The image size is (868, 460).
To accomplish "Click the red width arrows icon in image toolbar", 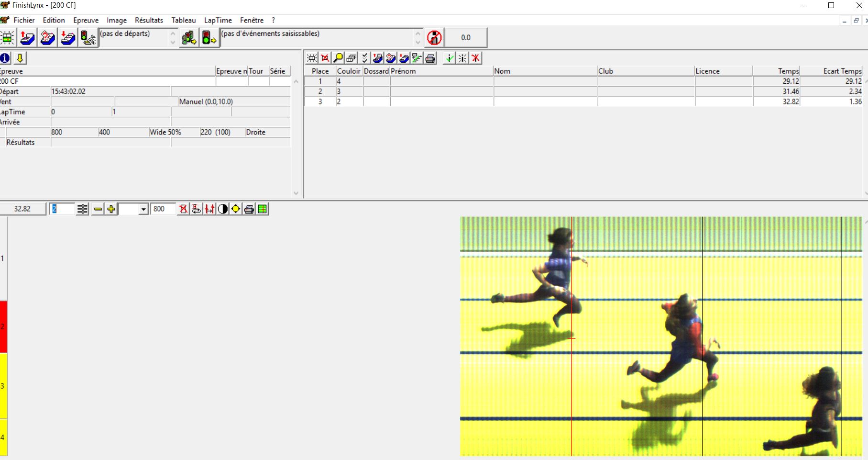I will click(209, 209).
